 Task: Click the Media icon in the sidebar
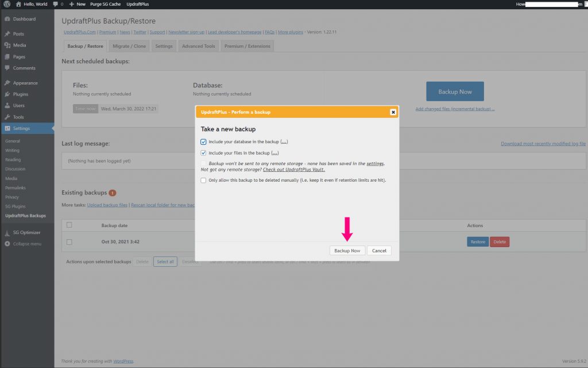(7, 45)
